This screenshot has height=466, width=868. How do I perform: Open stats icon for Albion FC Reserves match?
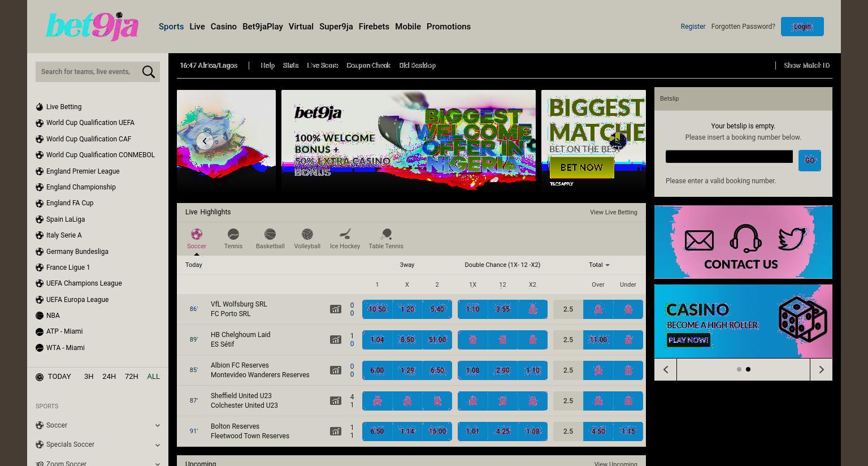(x=336, y=370)
